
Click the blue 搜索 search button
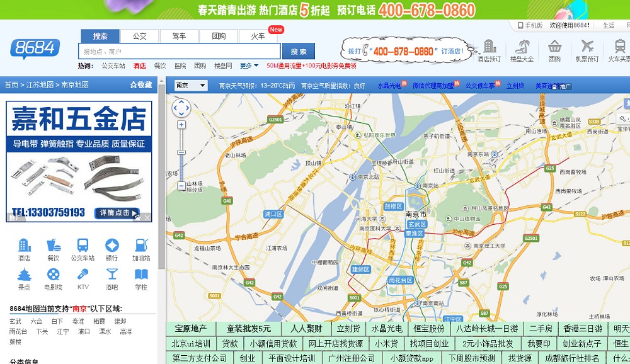pos(299,52)
